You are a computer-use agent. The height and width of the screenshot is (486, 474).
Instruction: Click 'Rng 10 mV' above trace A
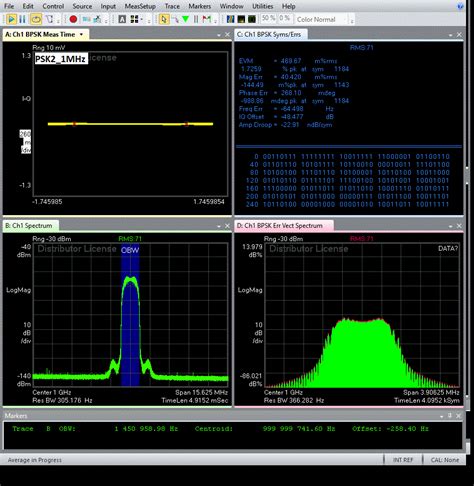[49, 48]
